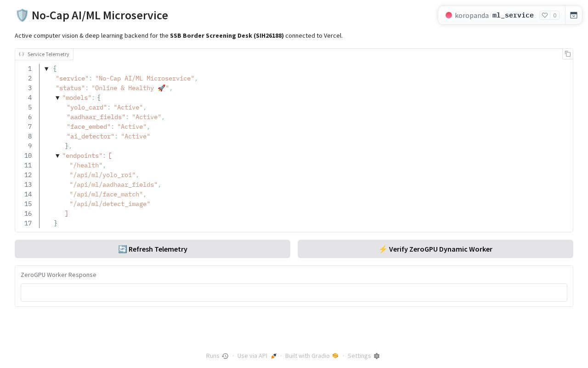Screen dimensions: 588x368
Task: Click the "/api/ml/yolo_roi" endpoint string
Action: pos(102,175)
